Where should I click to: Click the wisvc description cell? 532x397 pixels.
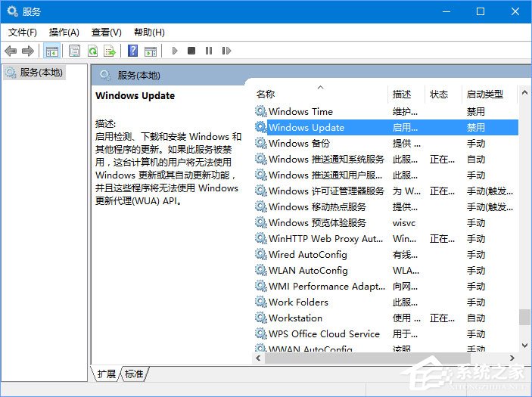[x=404, y=223]
